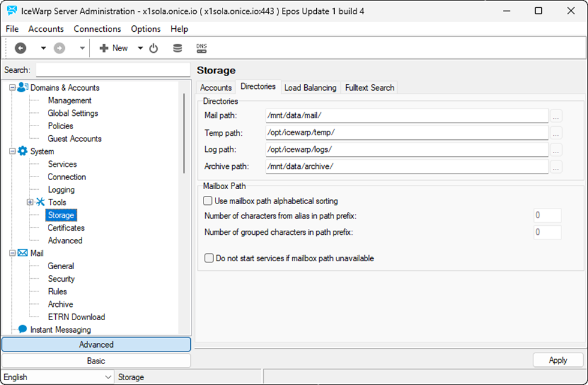Open the New button dropdown arrow
The height and width of the screenshot is (385, 588).
click(140, 48)
